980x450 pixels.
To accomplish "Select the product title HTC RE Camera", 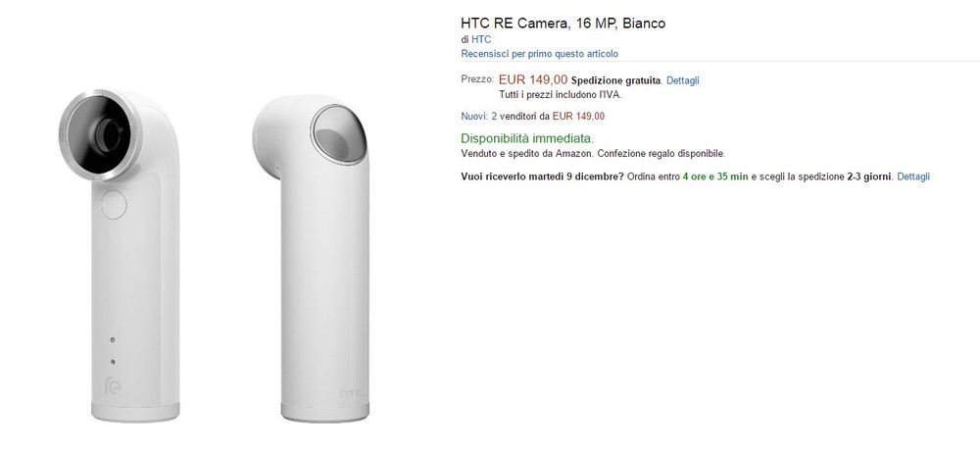I will click(563, 24).
